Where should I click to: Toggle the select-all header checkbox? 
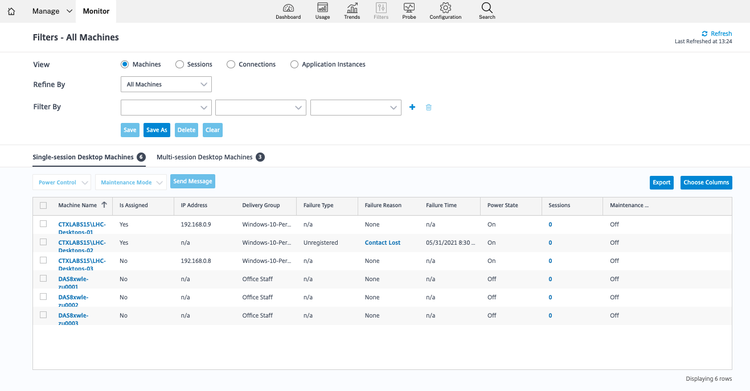[43, 205]
